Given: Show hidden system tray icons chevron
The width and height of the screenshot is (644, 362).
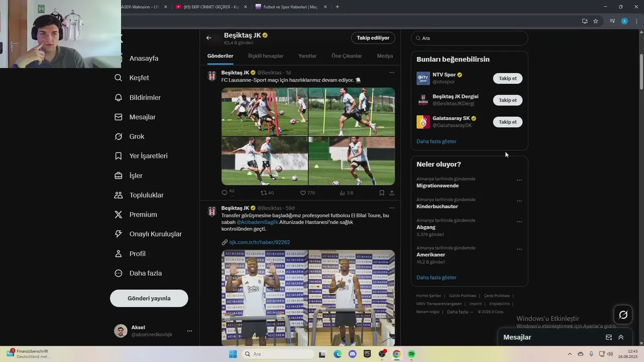Looking at the screenshot, I should [570, 354].
